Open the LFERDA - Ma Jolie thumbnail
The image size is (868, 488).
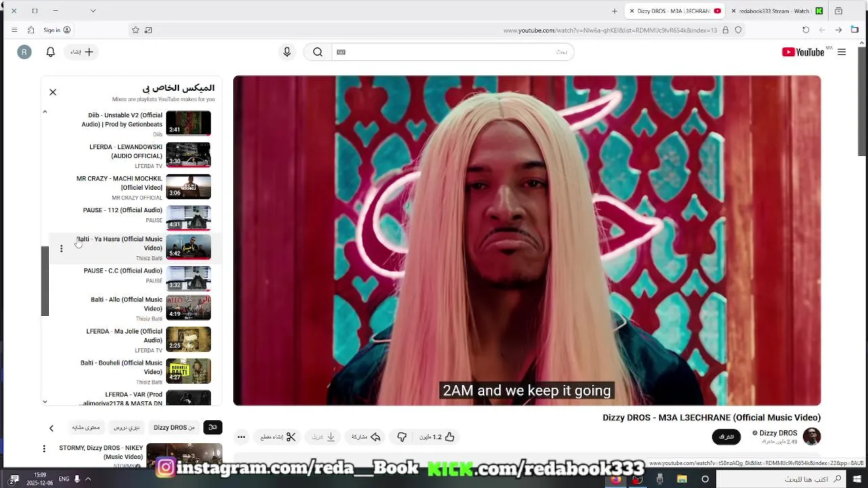(x=189, y=340)
